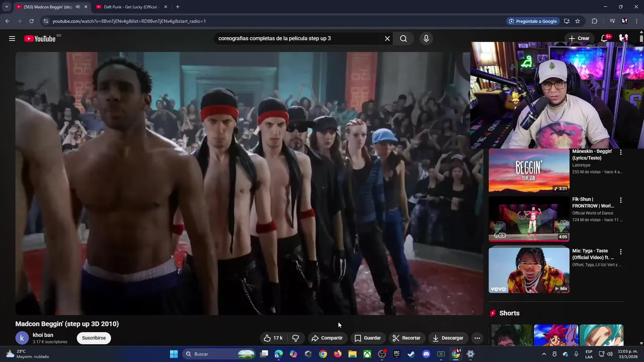644x362 pixels.
Task: Open the install/cast icon in address bar
Action: [x=567, y=21]
